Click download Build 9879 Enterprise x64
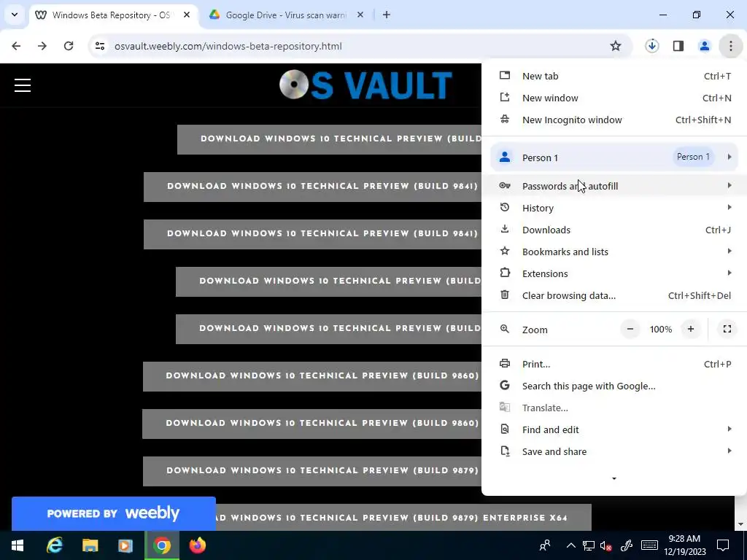Image resolution: width=747 pixels, height=560 pixels. pyautogui.click(x=403, y=517)
